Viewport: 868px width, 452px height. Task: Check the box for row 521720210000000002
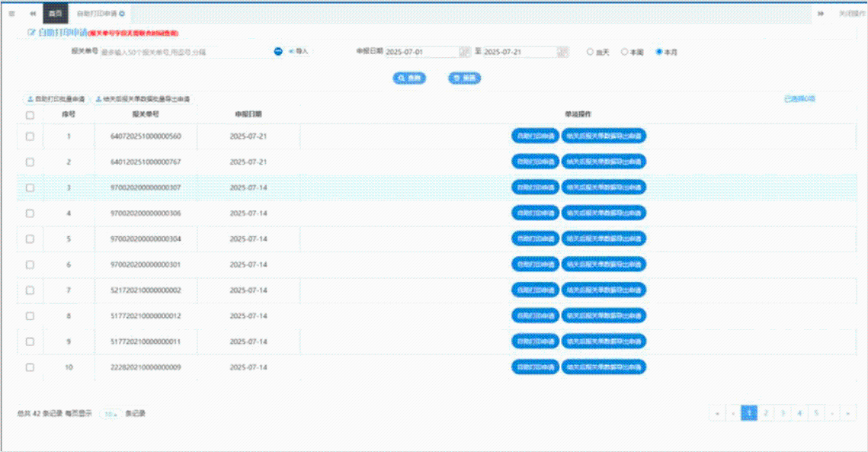pyautogui.click(x=30, y=290)
